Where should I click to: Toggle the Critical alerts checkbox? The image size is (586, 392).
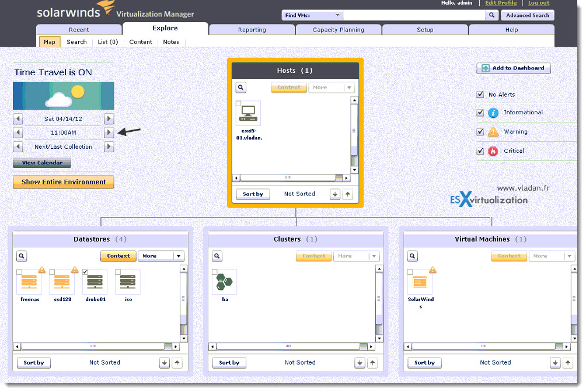[480, 151]
